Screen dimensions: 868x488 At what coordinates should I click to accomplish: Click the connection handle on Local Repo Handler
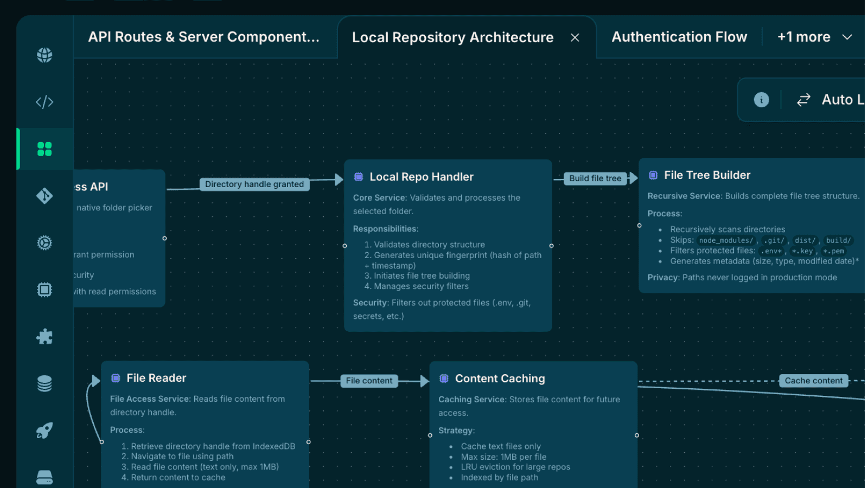pyautogui.click(x=552, y=246)
